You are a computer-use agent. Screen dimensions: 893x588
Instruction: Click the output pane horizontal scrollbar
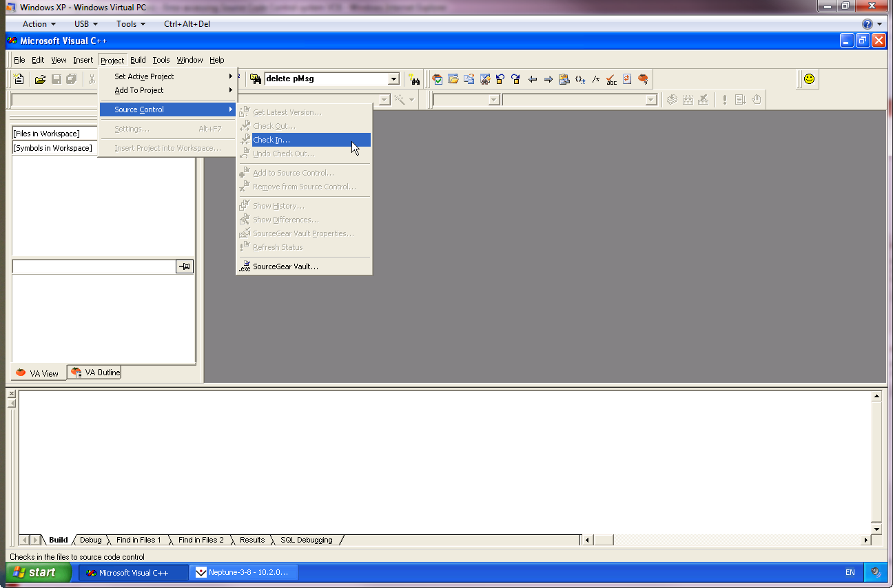tap(726, 540)
